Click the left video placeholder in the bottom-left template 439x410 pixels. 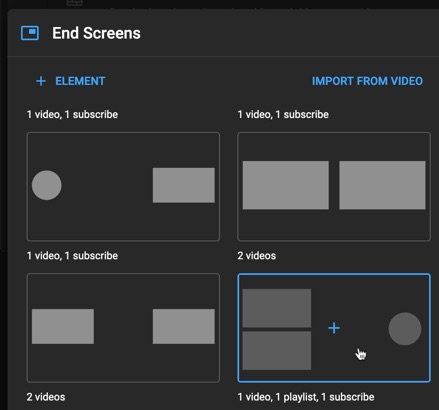click(x=63, y=326)
